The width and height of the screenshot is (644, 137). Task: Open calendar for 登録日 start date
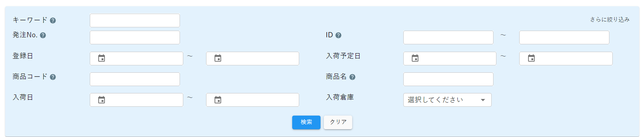pyautogui.click(x=102, y=58)
